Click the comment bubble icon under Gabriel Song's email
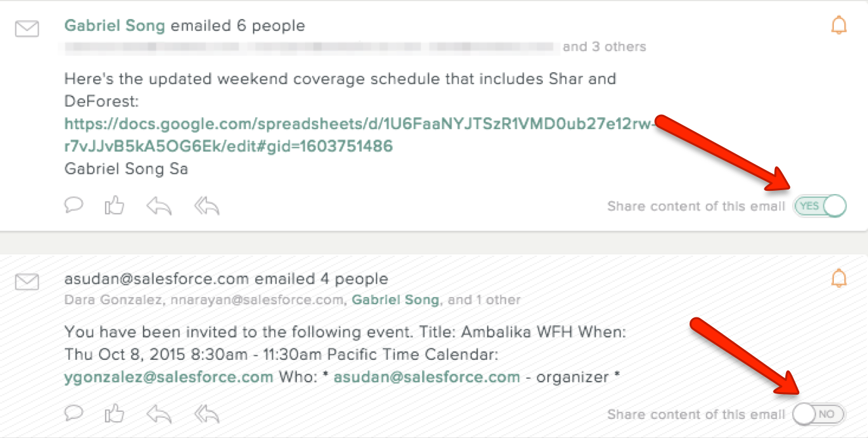This screenshot has height=438, width=868. coord(74,206)
